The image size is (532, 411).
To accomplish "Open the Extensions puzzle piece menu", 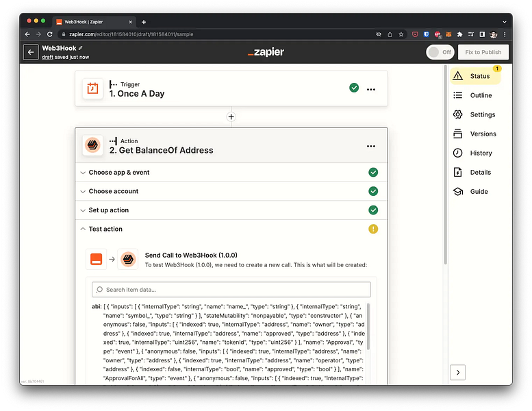I will click(x=459, y=34).
